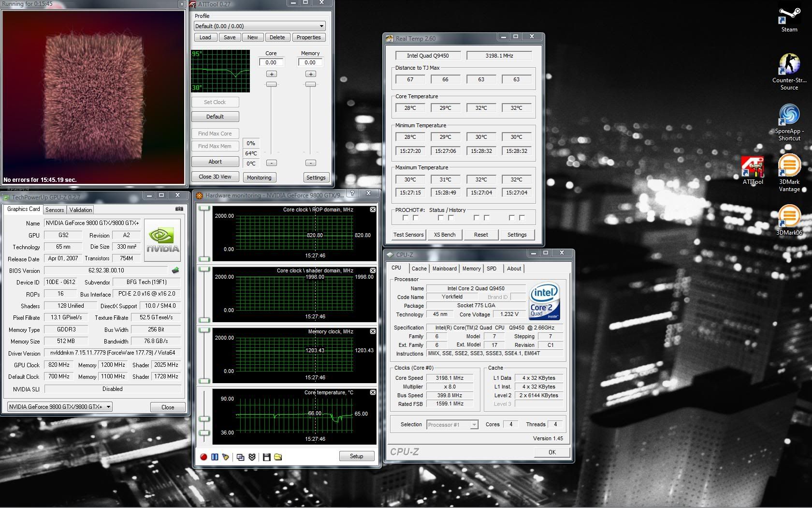Click the Core clock slider handle in ATITool
812x508 pixels.
(272, 84)
